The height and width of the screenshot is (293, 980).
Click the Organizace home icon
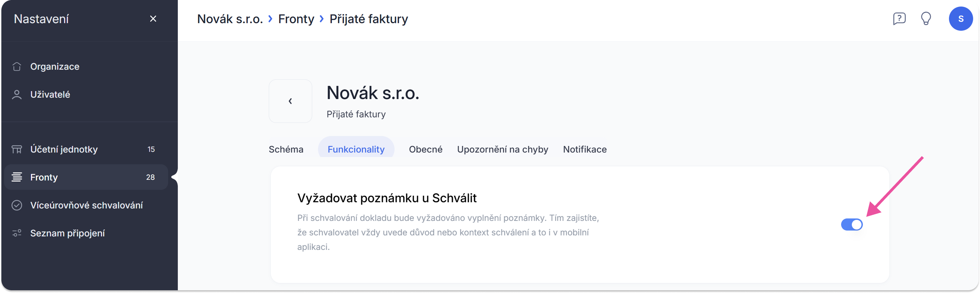click(17, 67)
